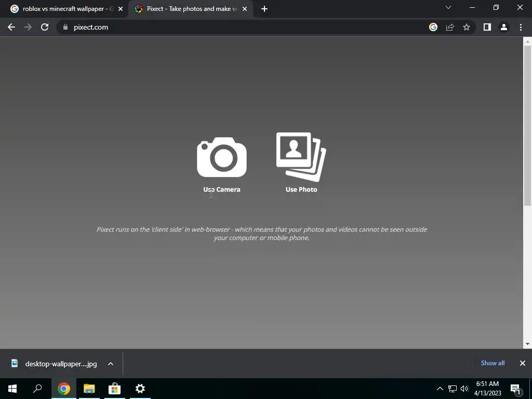Click the browser forward arrow
This screenshot has width=532, height=399.
point(28,27)
